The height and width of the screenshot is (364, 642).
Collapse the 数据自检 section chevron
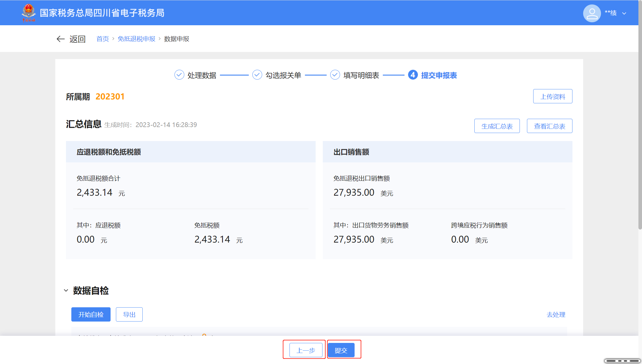pyautogui.click(x=66, y=290)
